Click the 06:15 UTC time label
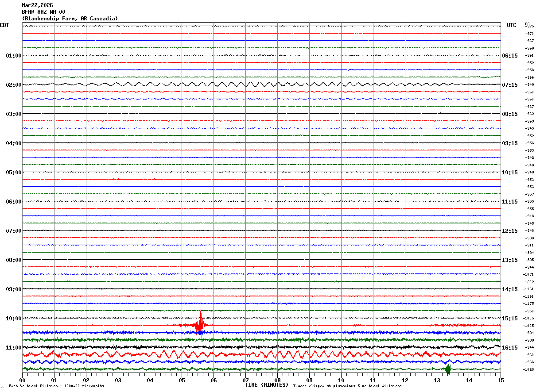 click(510, 56)
